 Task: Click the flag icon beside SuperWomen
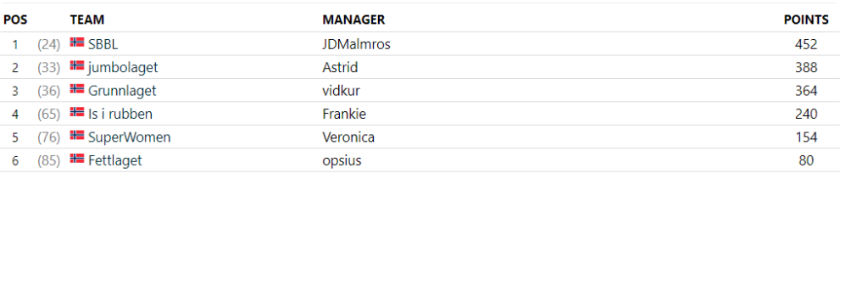click(x=77, y=135)
